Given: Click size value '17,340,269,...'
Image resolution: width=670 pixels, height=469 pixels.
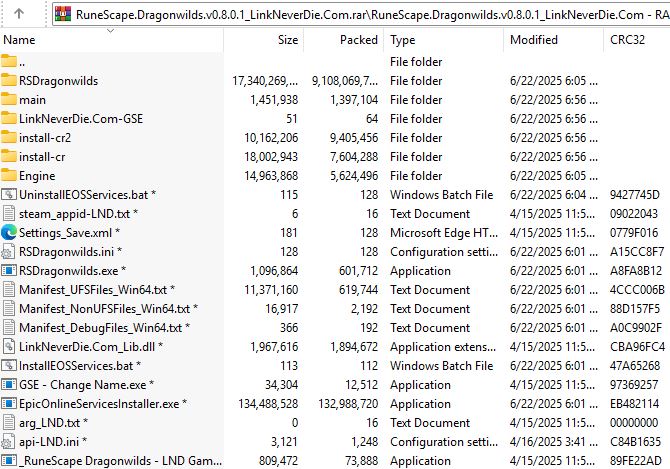Looking at the screenshot, I should click(x=265, y=81).
